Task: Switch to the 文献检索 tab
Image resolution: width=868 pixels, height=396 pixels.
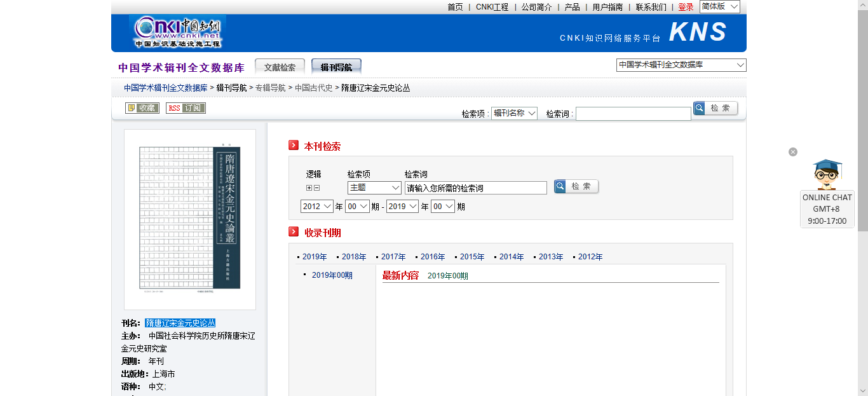Action: point(280,67)
